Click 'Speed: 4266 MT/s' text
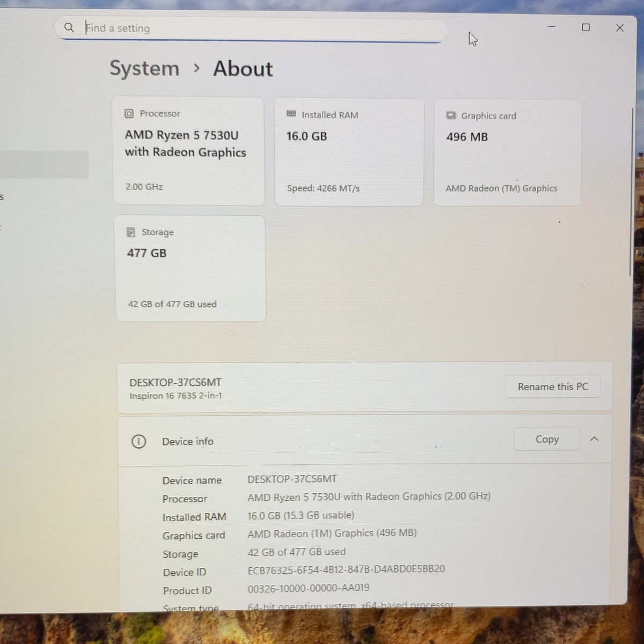The width and height of the screenshot is (644, 644). click(323, 188)
